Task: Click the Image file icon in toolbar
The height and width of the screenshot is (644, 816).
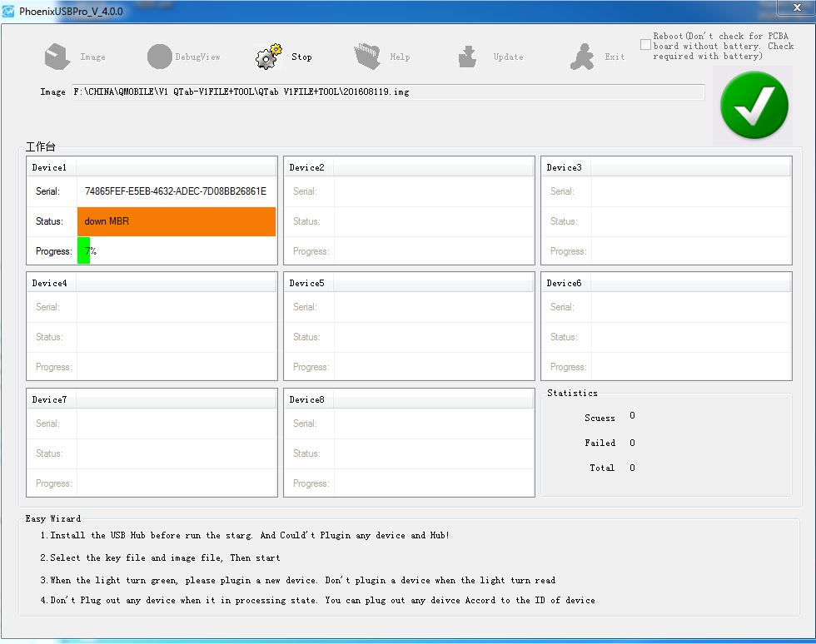Action: tap(57, 57)
